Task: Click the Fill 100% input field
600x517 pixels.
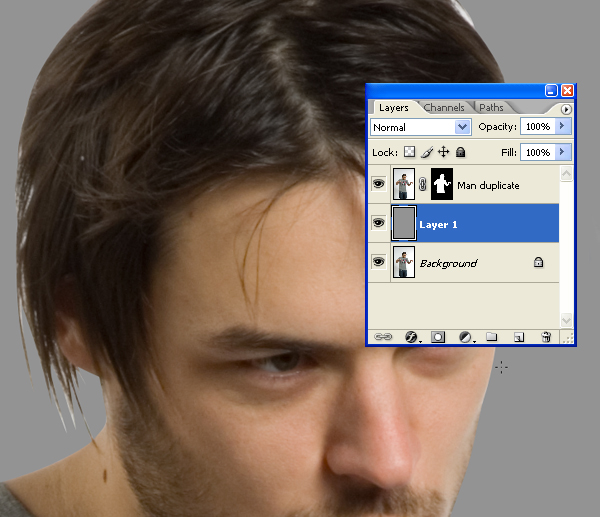Action: [538, 152]
